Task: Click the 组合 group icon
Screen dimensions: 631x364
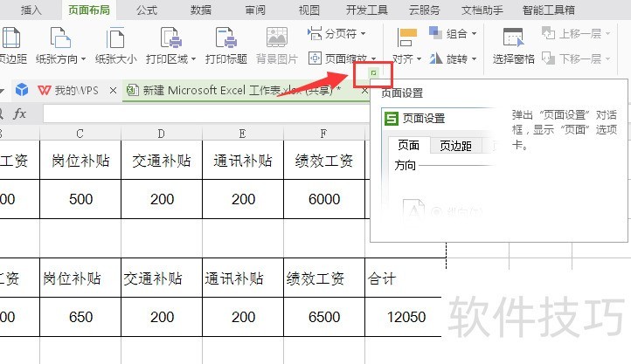Action: [435, 32]
